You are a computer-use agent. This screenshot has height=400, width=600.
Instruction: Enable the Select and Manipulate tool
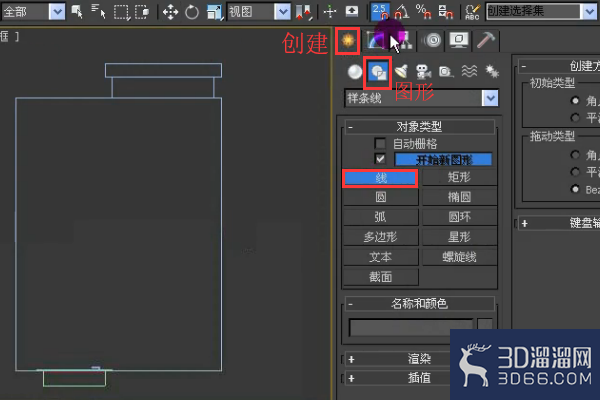329,12
